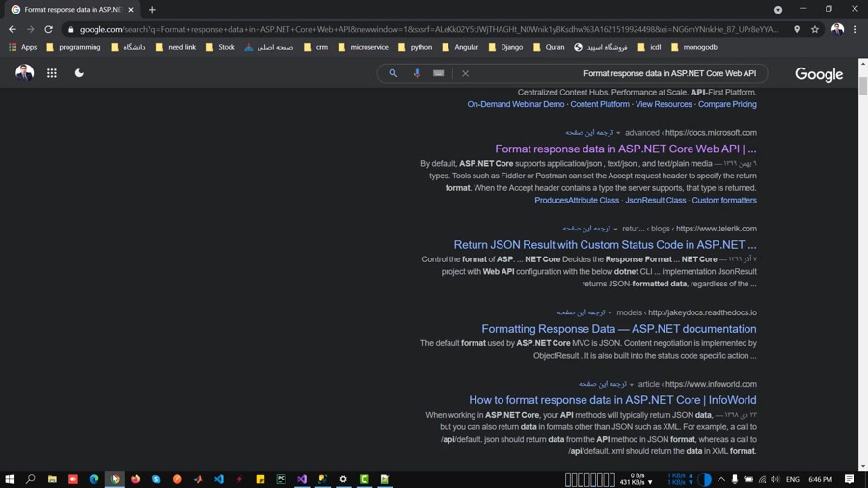This screenshot has width=868, height=488.
Task: Open the Google apps grid
Action: pos(51,73)
